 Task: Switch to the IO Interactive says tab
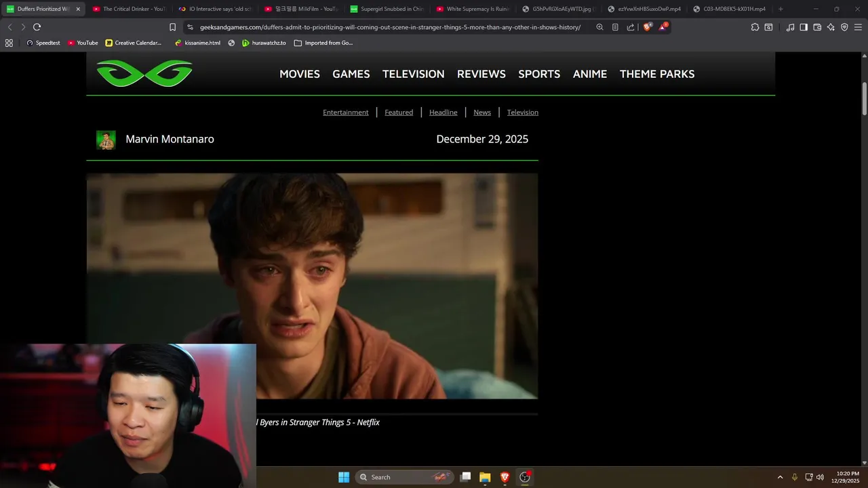pos(215,9)
